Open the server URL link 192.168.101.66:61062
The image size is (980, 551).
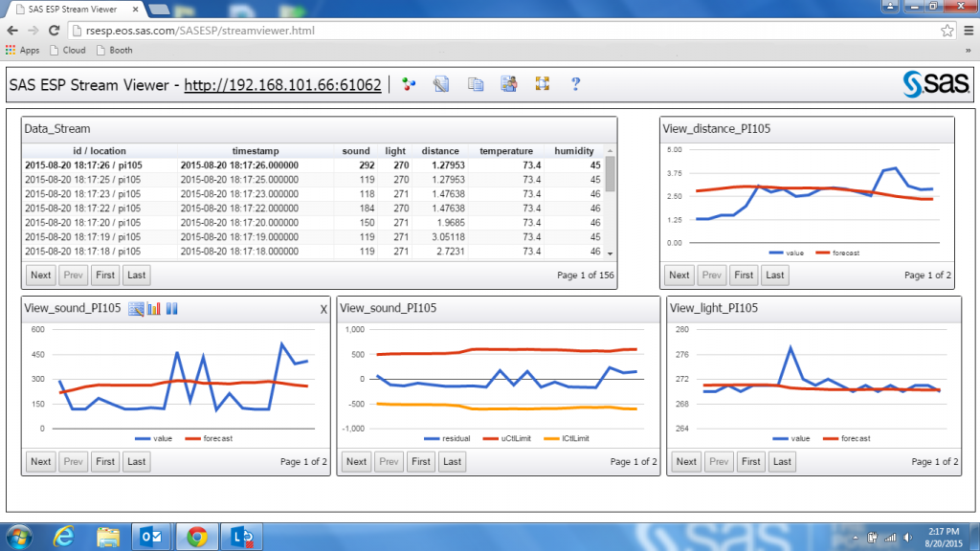tap(282, 85)
